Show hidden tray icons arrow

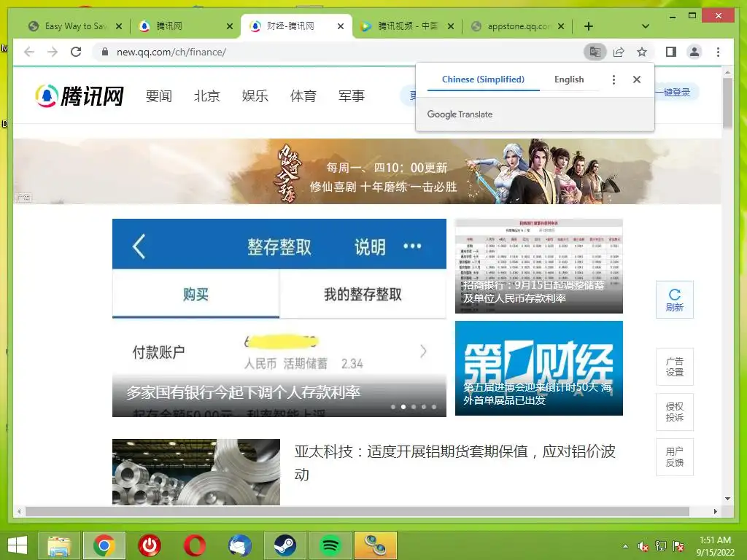(x=625, y=547)
